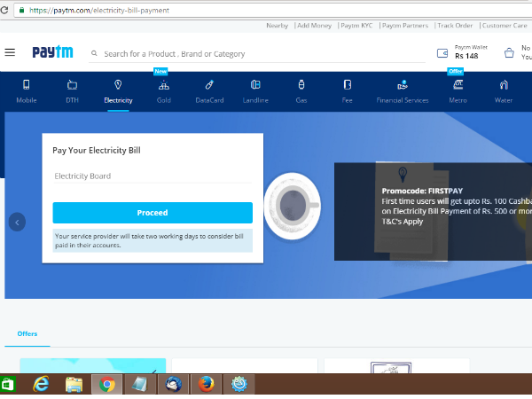532x399 pixels.
Task: Select the Gas category icon
Action: pos(301,85)
